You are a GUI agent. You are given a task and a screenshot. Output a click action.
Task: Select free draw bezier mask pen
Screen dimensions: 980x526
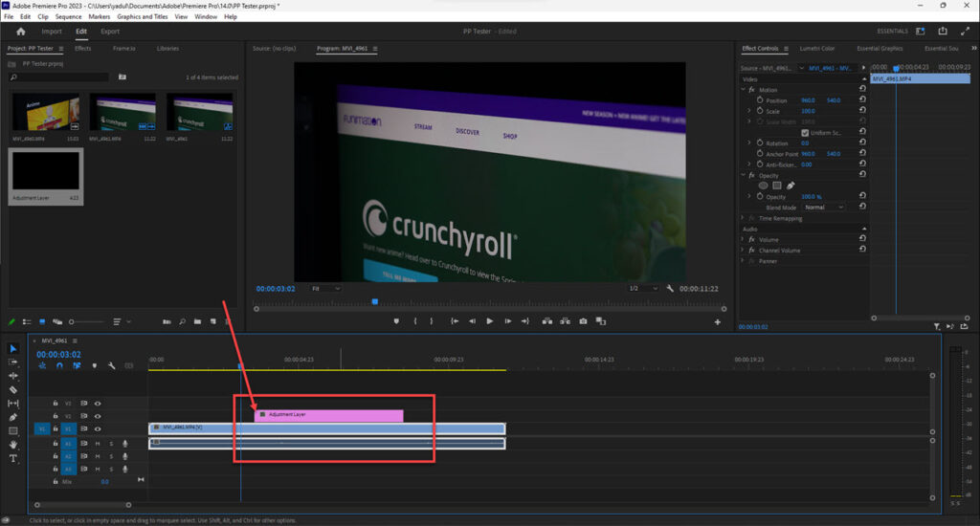[x=791, y=186]
